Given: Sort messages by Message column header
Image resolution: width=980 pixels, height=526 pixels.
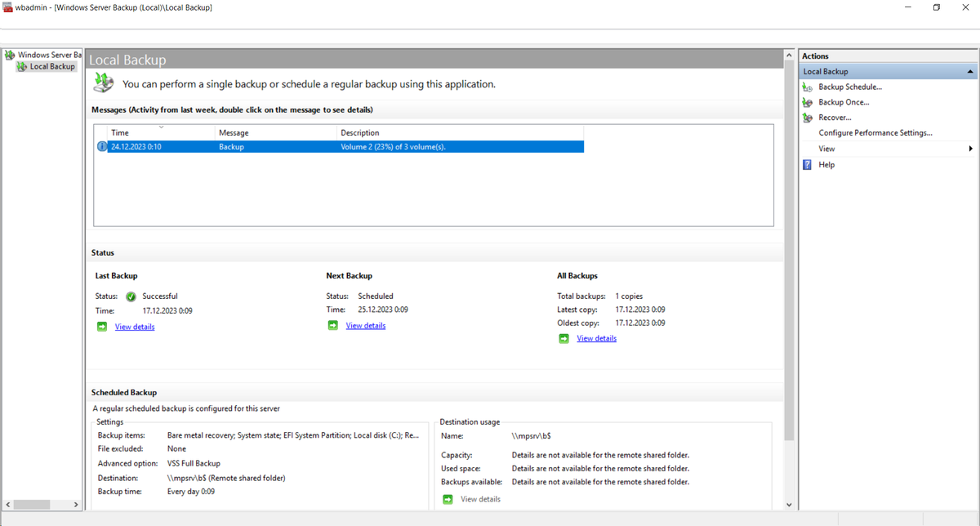Looking at the screenshot, I should point(276,132).
